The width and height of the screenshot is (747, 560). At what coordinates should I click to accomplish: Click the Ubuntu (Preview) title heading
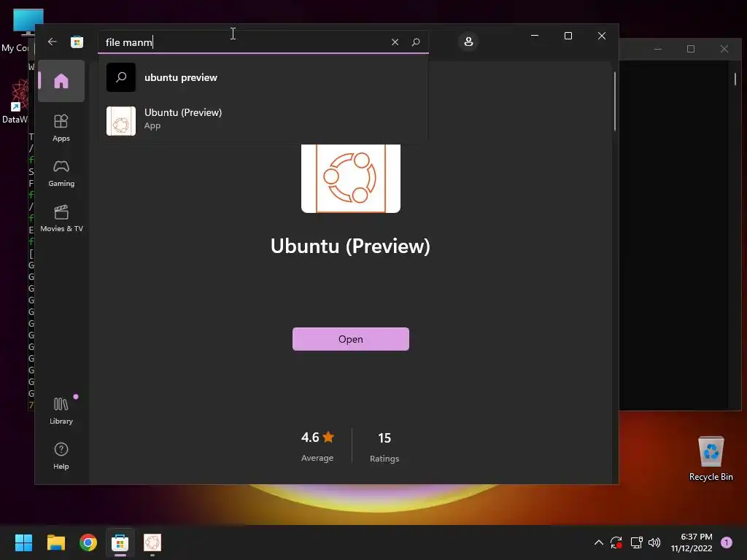click(350, 246)
